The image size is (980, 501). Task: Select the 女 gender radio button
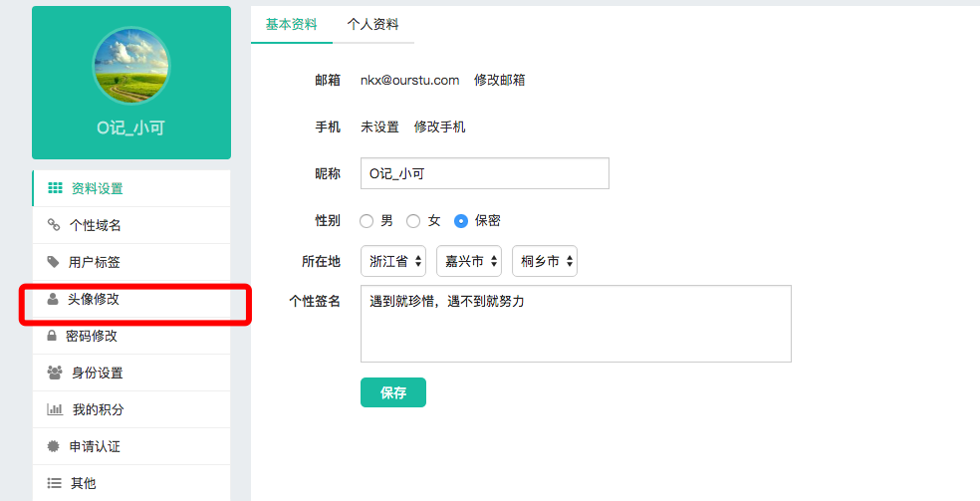click(413, 221)
